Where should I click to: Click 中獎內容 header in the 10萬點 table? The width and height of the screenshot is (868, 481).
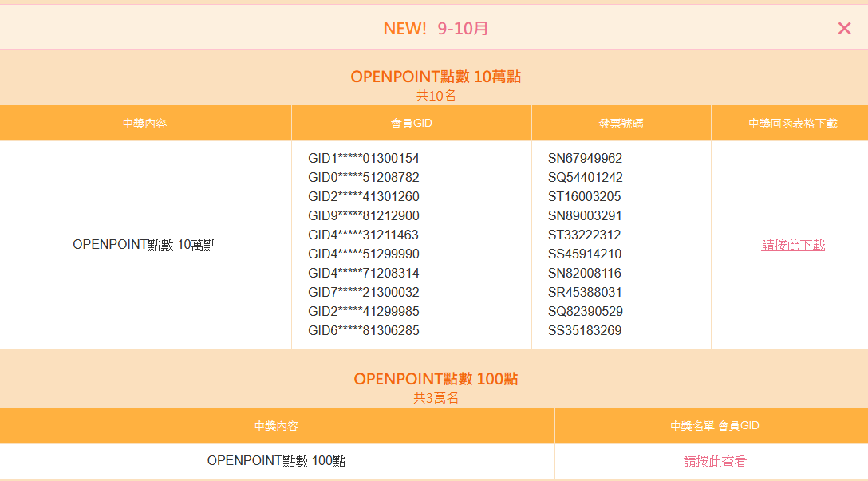tap(144, 124)
